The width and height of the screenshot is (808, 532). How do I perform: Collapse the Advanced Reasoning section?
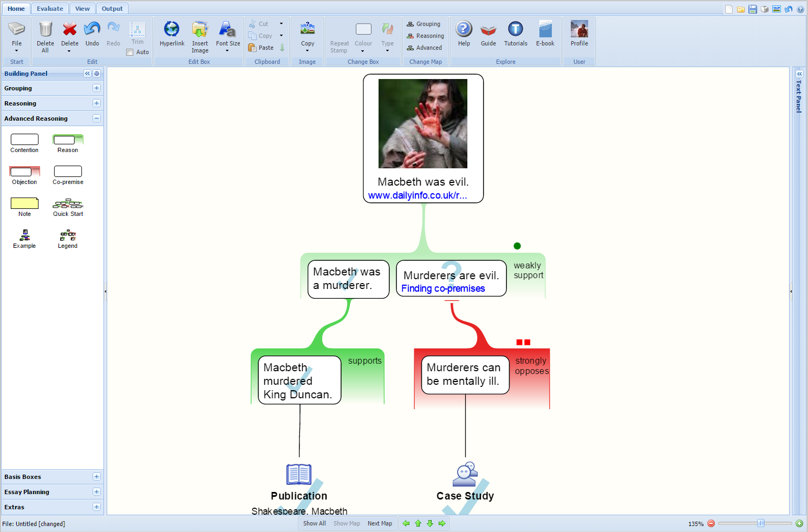click(x=96, y=119)
